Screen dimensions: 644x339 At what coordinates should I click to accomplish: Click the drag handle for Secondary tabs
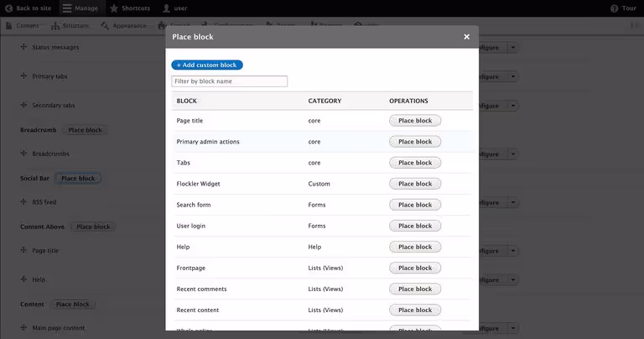point(23,105)
